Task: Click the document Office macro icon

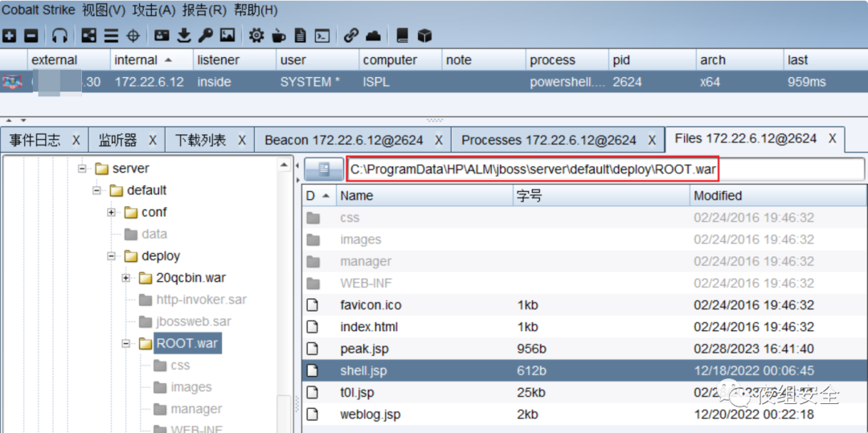Action: pos(300,36)
